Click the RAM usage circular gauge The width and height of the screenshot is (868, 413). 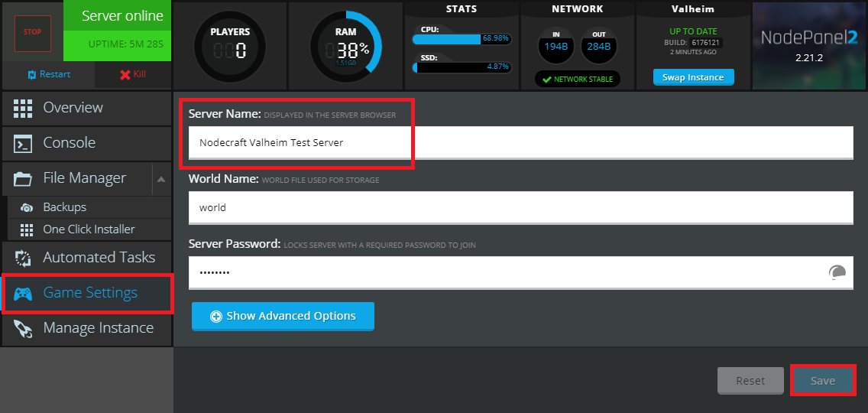345,47
